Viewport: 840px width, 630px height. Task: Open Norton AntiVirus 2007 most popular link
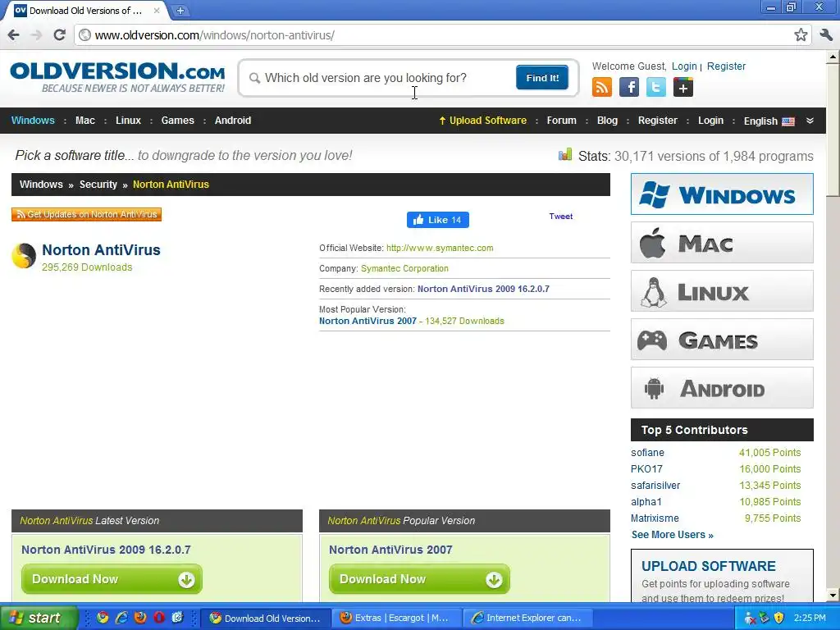point(367,321)
